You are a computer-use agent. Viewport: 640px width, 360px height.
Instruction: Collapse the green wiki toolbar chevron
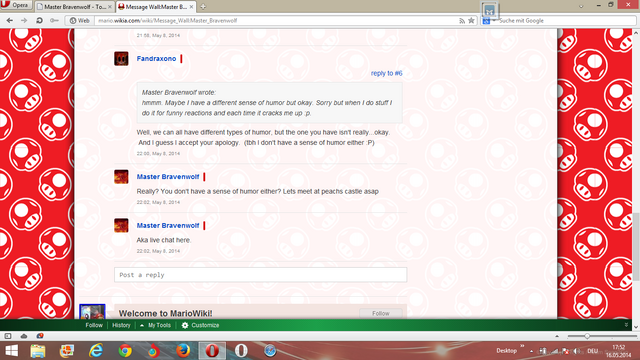(x=626, y=325)
